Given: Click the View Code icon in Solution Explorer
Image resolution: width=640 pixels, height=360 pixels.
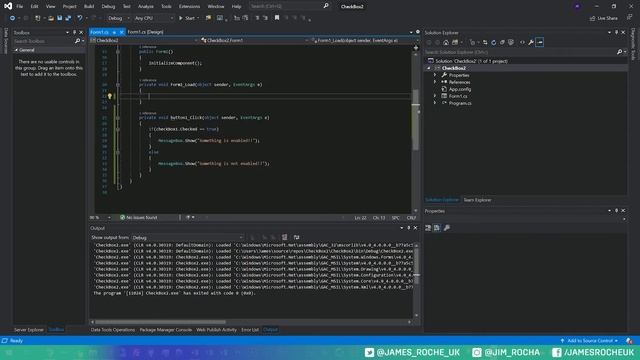Looking at the screenshot, I should tap(522, 42).
